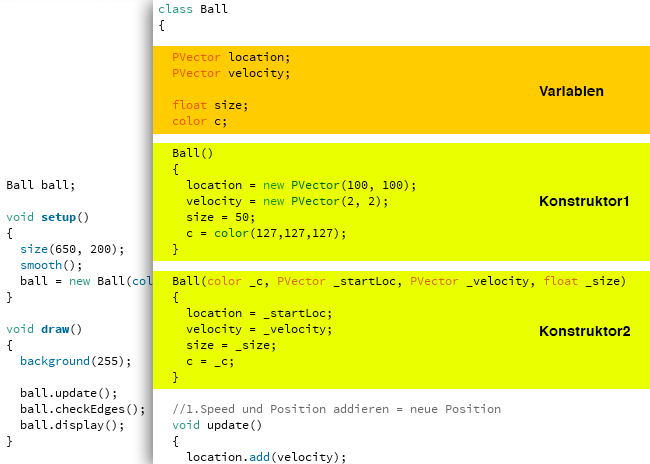Click the 'void setup()' function header
This screenshot has height=464, width=650.
pos(47,216)
